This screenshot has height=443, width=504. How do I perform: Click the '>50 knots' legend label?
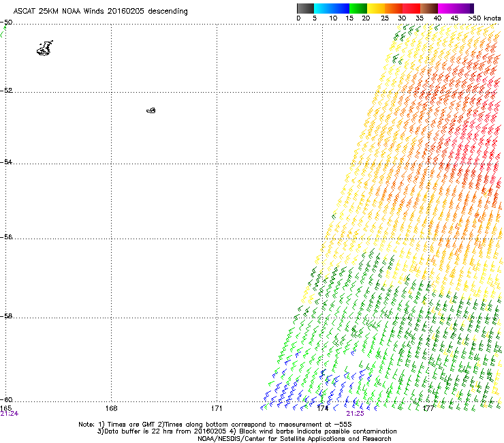[484, 18]
